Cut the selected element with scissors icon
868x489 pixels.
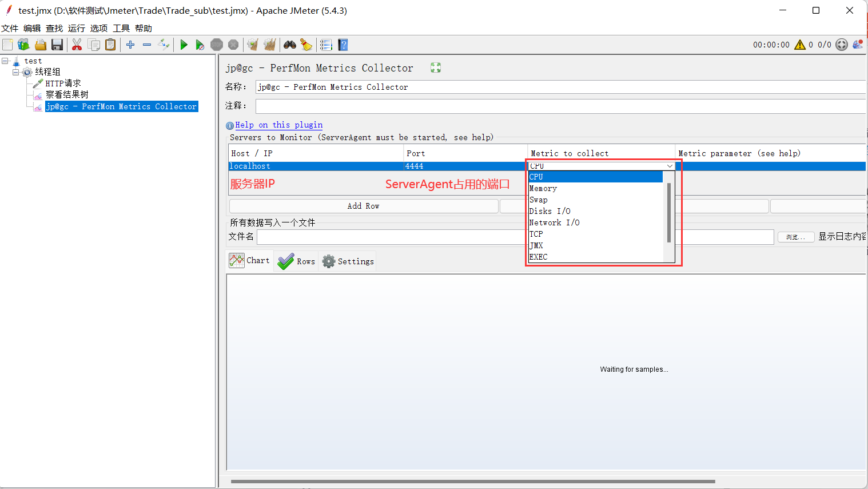tap(77, 45)
